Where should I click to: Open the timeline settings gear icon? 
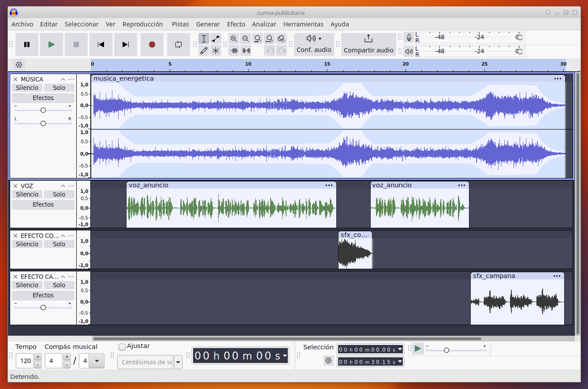(x=19, y=65)
